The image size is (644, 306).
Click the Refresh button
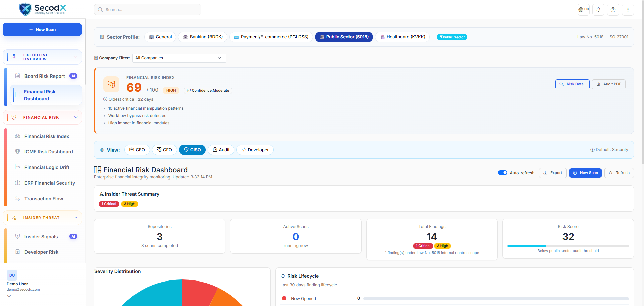pos(619,173)
